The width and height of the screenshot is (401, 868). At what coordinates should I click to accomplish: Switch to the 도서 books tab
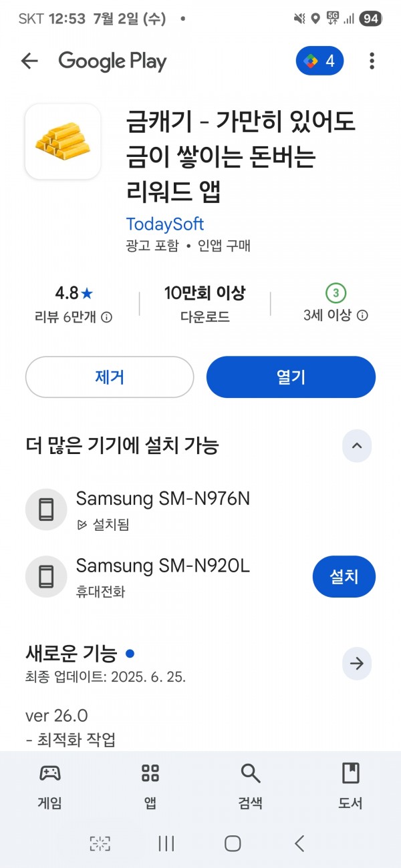[x=350, y=787]
